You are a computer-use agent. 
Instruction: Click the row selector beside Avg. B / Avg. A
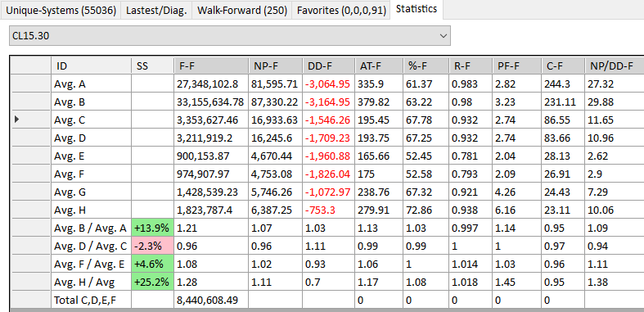(30, 228)
